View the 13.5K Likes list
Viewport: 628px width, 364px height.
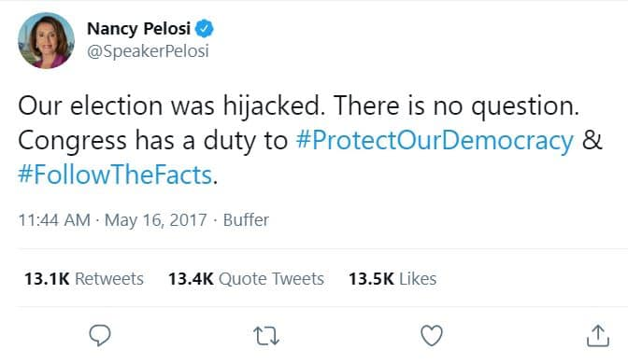(392, 279)
